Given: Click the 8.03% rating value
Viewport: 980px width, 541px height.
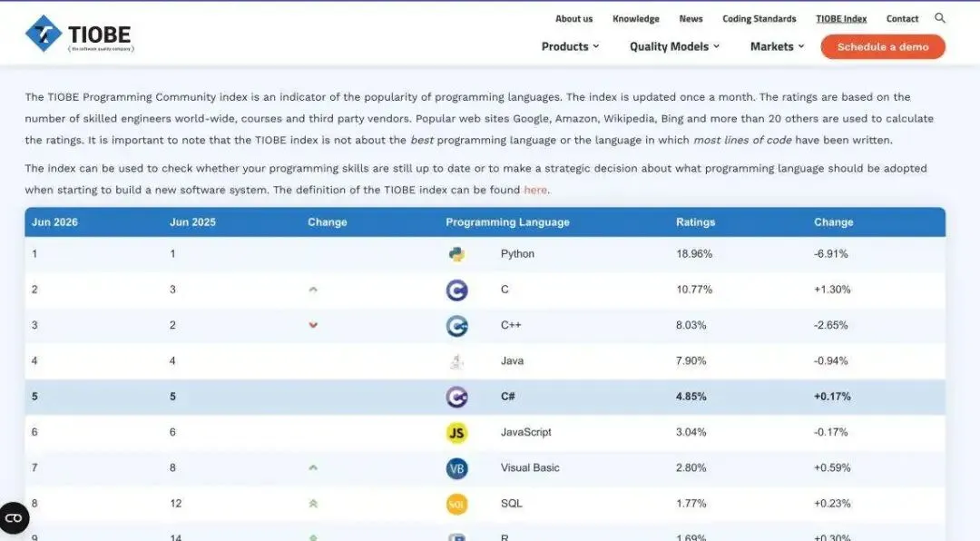Looking at the screenshot, I should pos(691,325).
